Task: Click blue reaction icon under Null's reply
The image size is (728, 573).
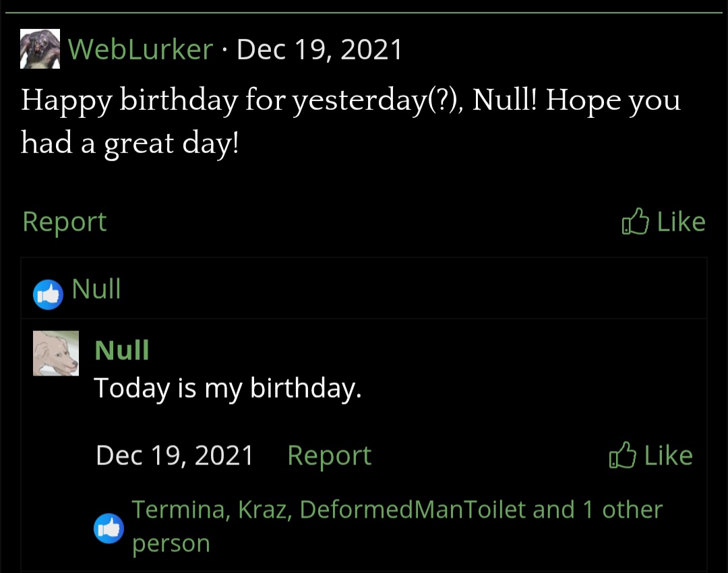Action: (109, 528)
